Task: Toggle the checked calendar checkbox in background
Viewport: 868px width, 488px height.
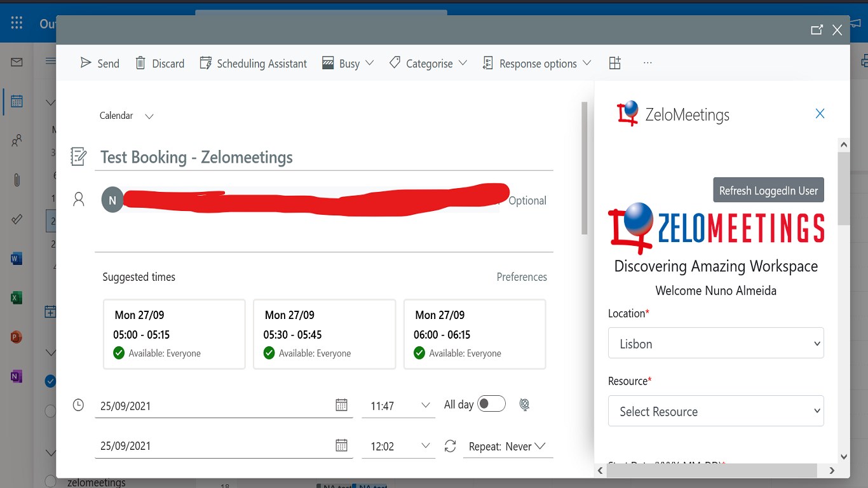Action: (50, 381)
